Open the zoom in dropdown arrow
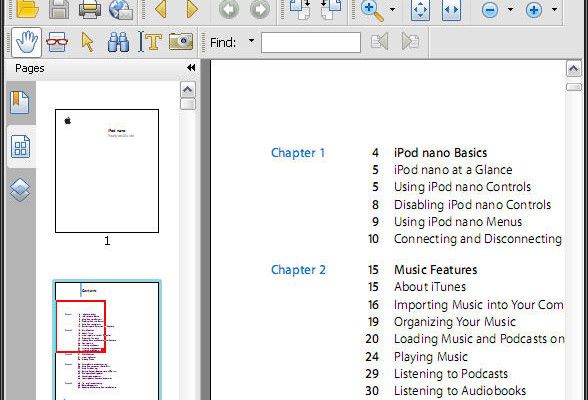 [x=554, y=9]
